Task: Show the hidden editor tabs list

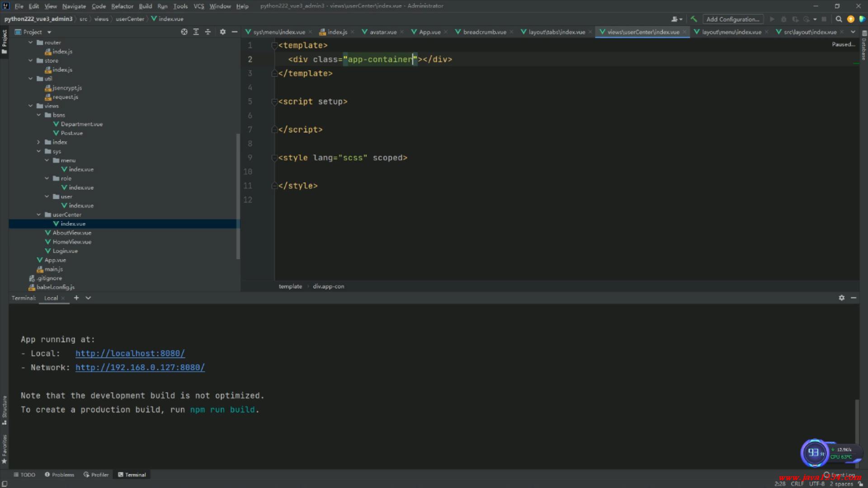Action: point(853,32)
